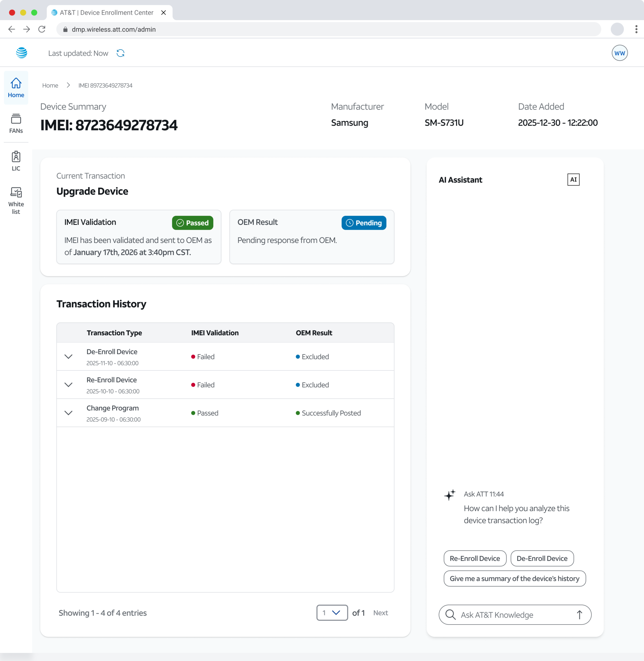
Task: Click the green Passed status badge
Action: [x=192, y=223]
